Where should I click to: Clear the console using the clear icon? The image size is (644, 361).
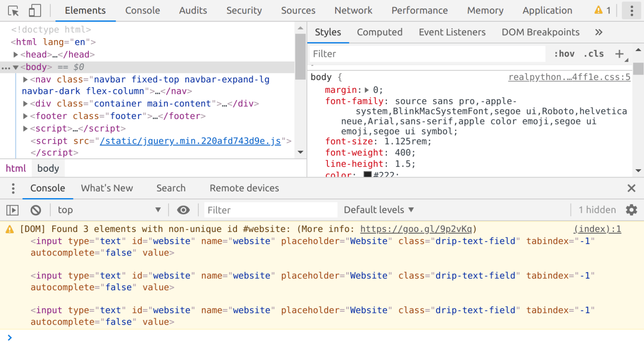coord(36,210)
